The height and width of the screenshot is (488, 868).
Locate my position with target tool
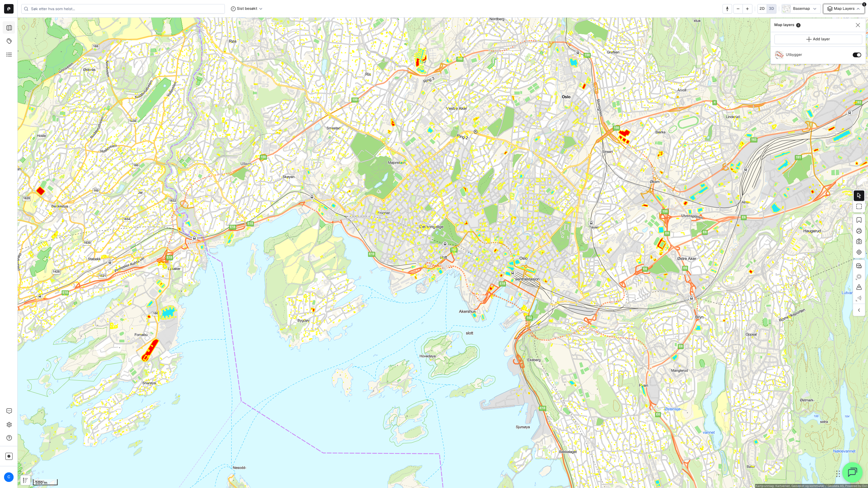[x=859, y=252]
